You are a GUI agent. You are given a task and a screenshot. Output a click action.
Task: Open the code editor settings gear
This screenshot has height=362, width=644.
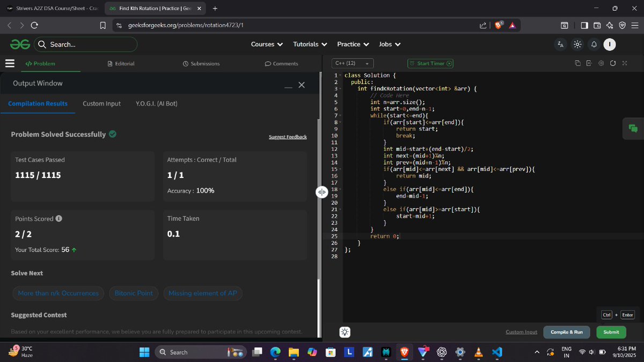601,63
